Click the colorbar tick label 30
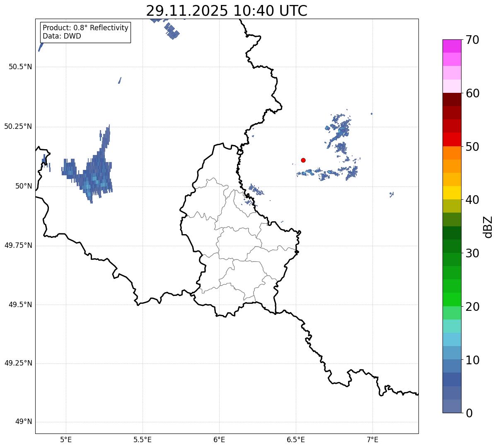This screenshot has width=498, height=448. click(472, 253)
